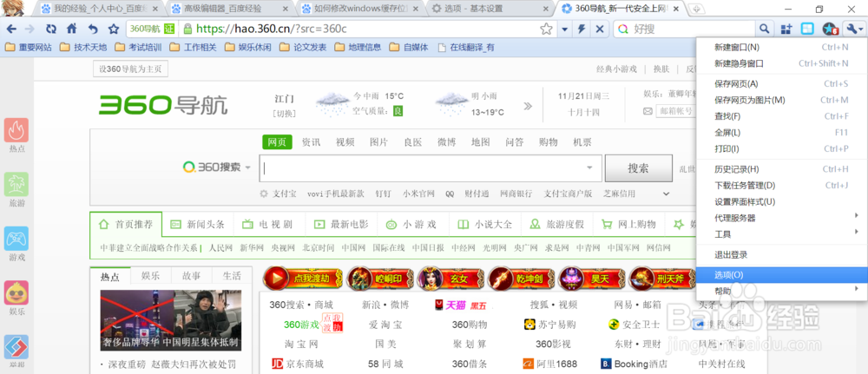Viewport: 868px width, 374px height.
Task: Open search box suggestion dropdown arrow
Action: (589, 167)
